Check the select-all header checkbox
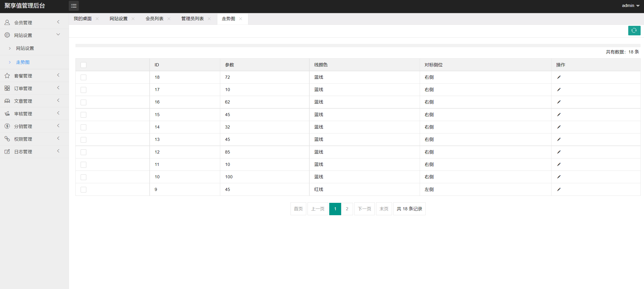 [x=83, y=65]
